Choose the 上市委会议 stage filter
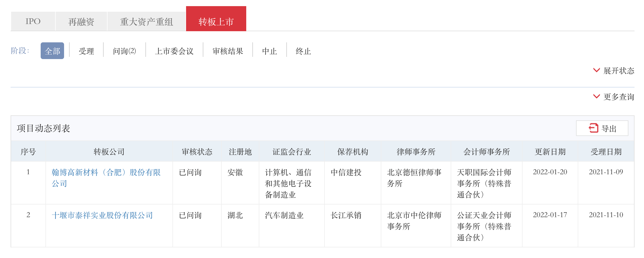 174,51
